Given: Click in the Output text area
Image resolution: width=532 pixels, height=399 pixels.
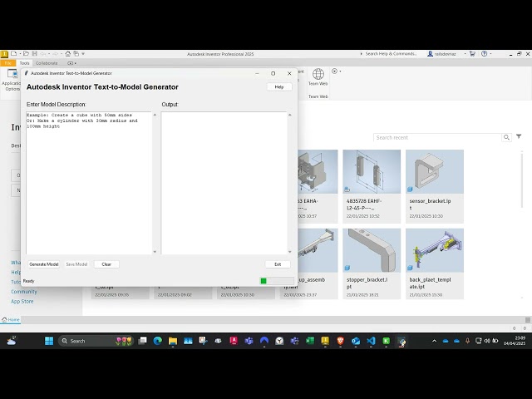Looking at the screenshot, I should pos(224,183).
